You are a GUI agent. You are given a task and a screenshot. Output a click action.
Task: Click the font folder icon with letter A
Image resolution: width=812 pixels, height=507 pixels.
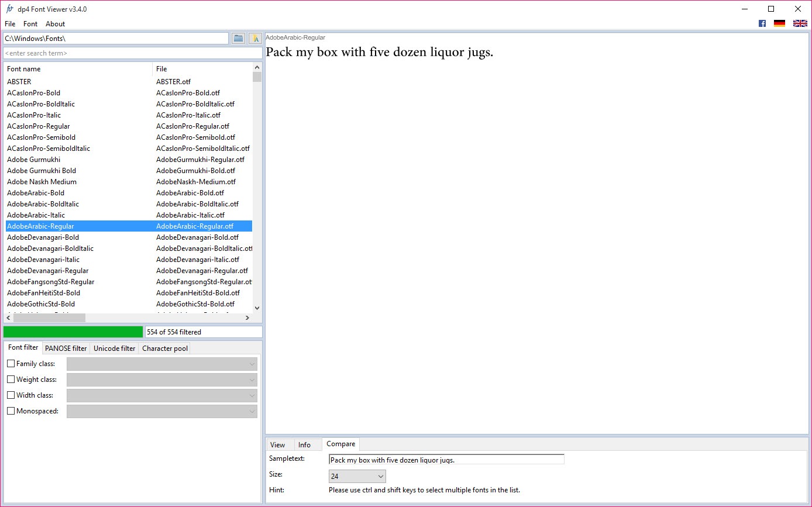coord(255,39)
